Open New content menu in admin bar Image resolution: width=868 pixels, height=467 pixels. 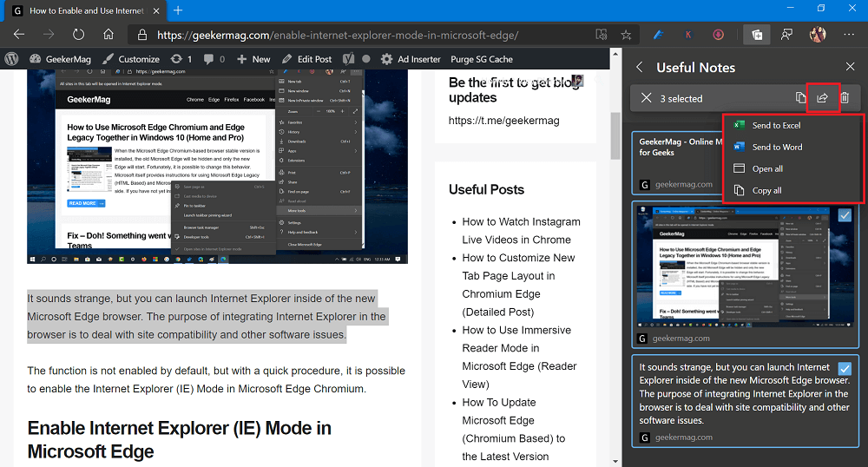pyautogui.click(x=253, y=59)
